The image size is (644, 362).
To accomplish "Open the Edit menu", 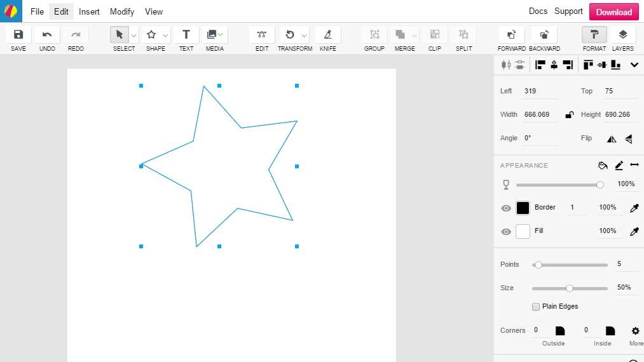I will click(61, 11).
